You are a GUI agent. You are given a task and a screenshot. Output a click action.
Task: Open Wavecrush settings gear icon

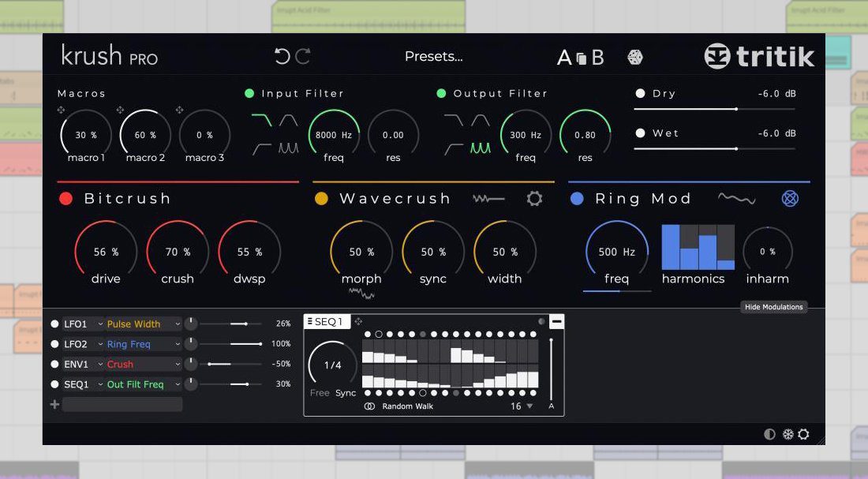tap(534, 198)
